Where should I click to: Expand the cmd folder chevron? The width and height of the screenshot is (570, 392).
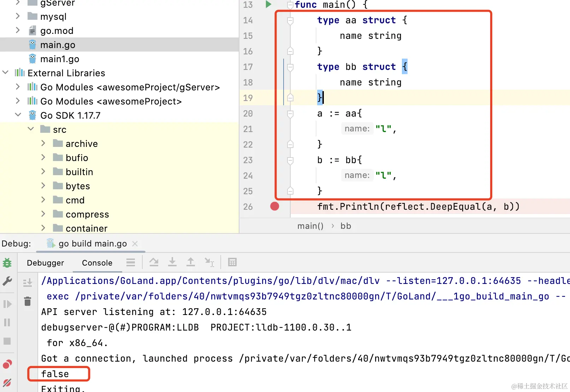pyautogui.click(x=43, y=200)
